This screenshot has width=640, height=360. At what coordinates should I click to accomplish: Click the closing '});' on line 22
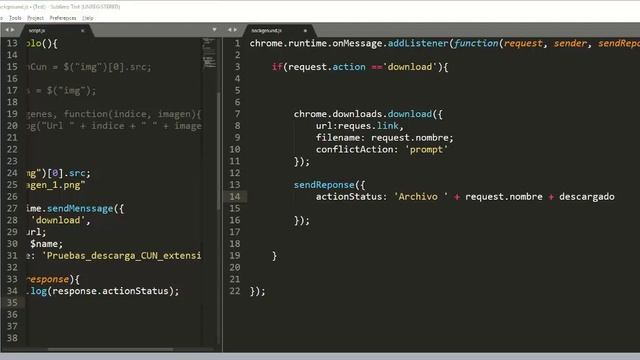pos(258,291)
